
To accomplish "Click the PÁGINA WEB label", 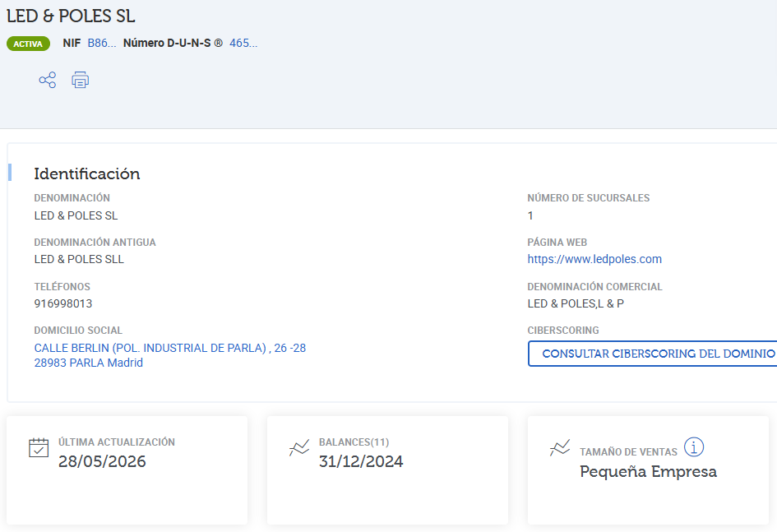I will [557, 243].
